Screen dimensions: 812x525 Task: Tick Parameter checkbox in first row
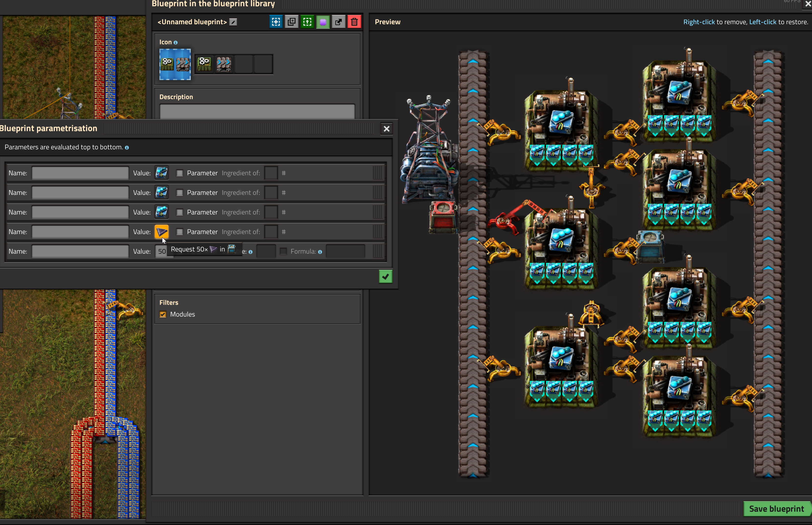pyautogui.click(x=180, y=173)
